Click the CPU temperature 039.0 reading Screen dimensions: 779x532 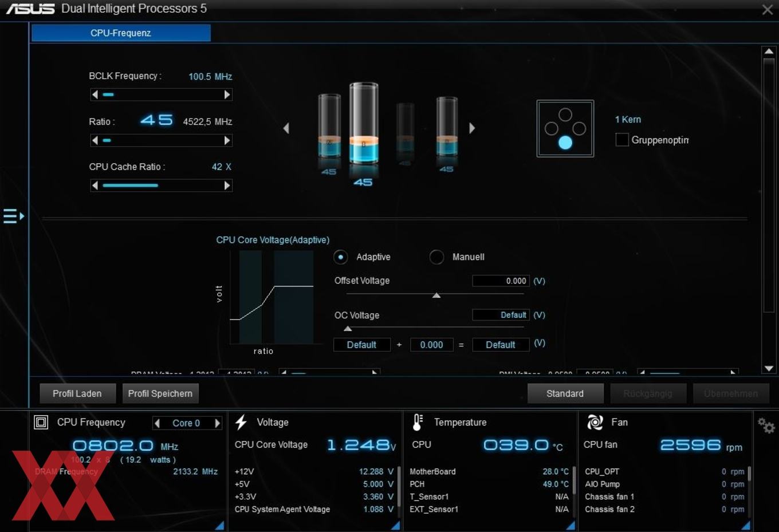pyautogui.click(x=523, y=445)
